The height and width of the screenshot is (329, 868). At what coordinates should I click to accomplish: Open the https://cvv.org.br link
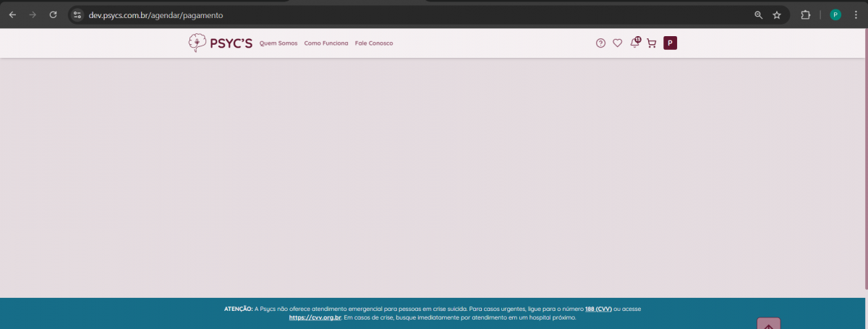(x=315, y=317)
